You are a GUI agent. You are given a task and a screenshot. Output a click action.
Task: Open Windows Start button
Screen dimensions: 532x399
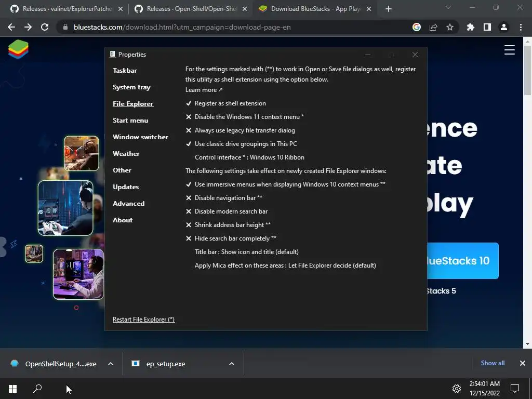12,389
